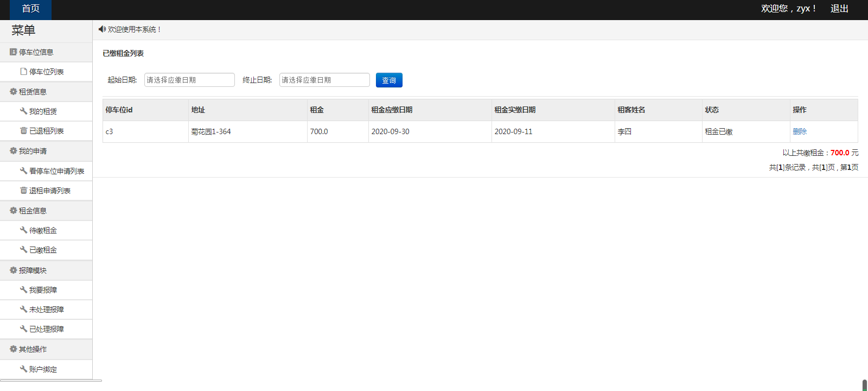This screenshot has width=868, height=391.
Task: Select the 菊花园1-364 address cell
Action: (248, 131)
